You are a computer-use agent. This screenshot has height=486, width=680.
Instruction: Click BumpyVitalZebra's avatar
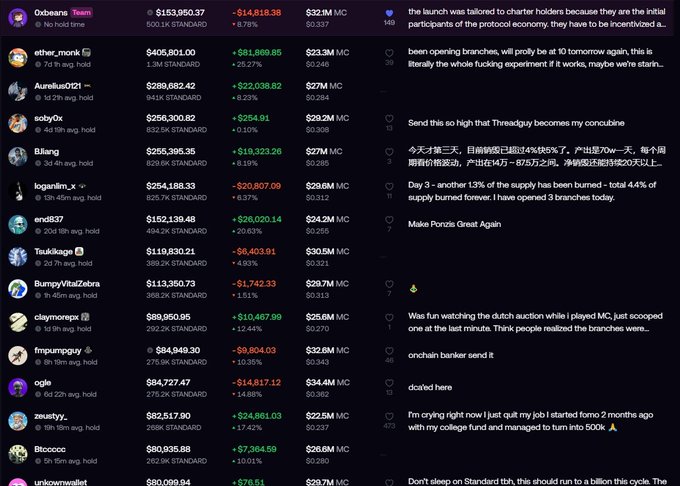tap(18, 289)
